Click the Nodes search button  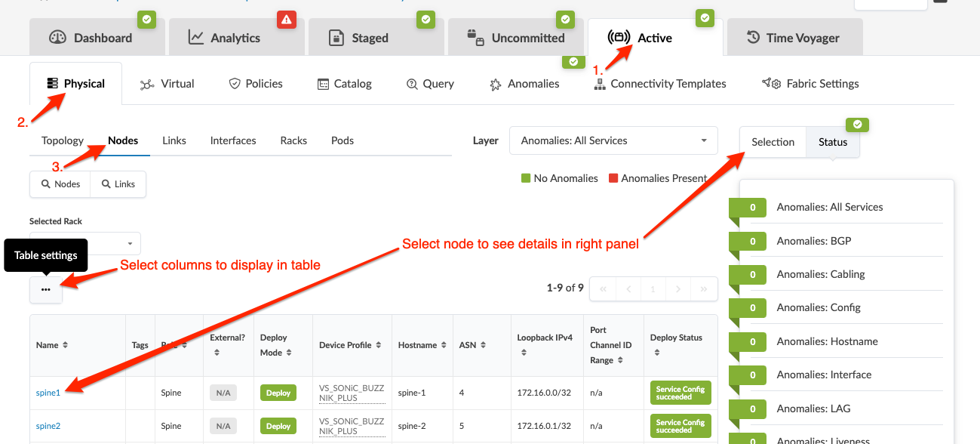(x=60, y=184)
